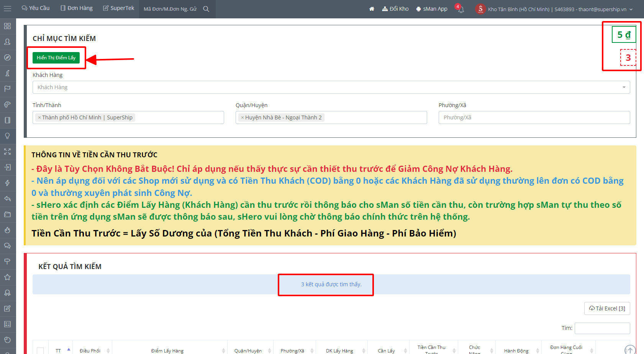The height and width of the screenshot is (354, 644).
Task: Open the notifications bell with badge 4
Action: (x=460, y=9)
